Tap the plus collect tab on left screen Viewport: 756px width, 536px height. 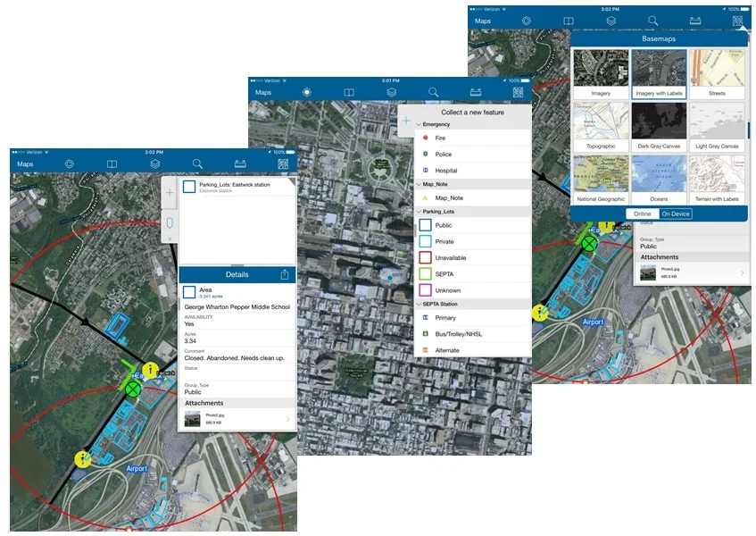[x=170, y=193]
